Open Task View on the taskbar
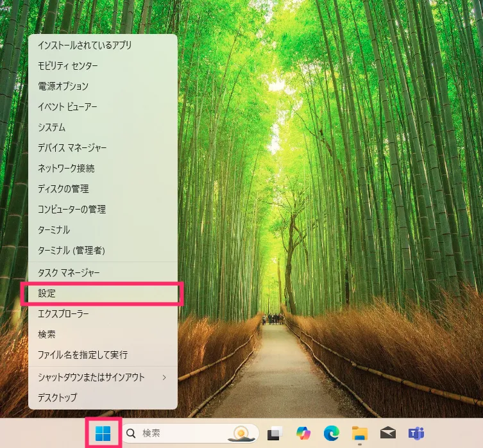The height and width of the screenshot is (448, 483). tap(275, 433)
